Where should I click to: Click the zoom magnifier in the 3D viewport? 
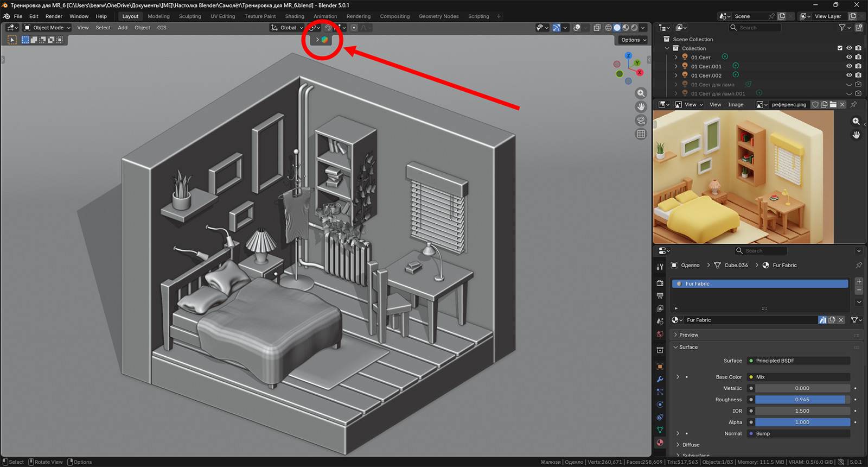pyautogui.click(x=641, y=93)
